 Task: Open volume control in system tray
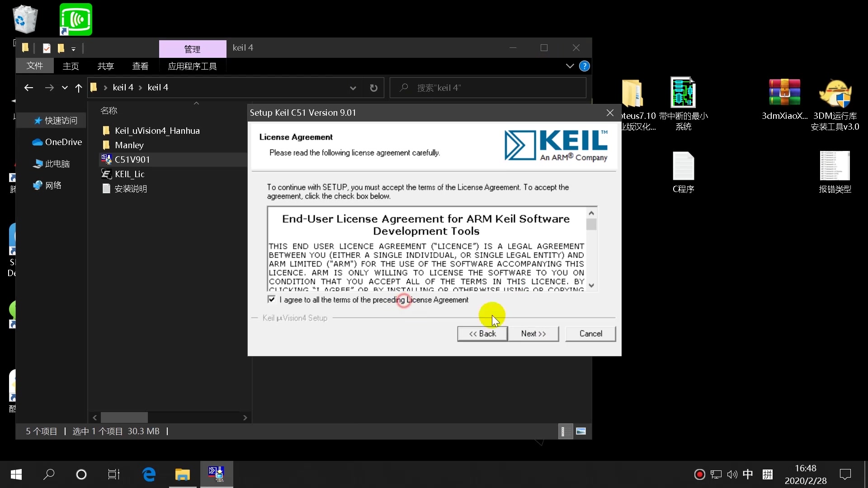point(732,474)
